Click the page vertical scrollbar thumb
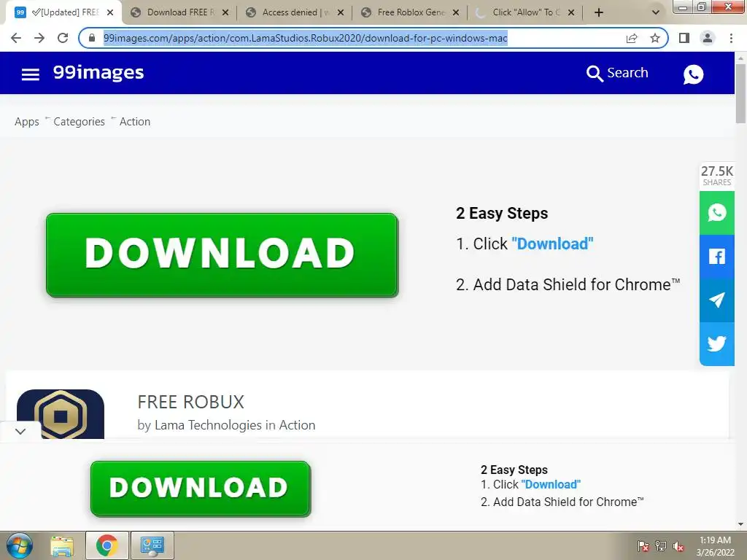 tap(740, 94)
